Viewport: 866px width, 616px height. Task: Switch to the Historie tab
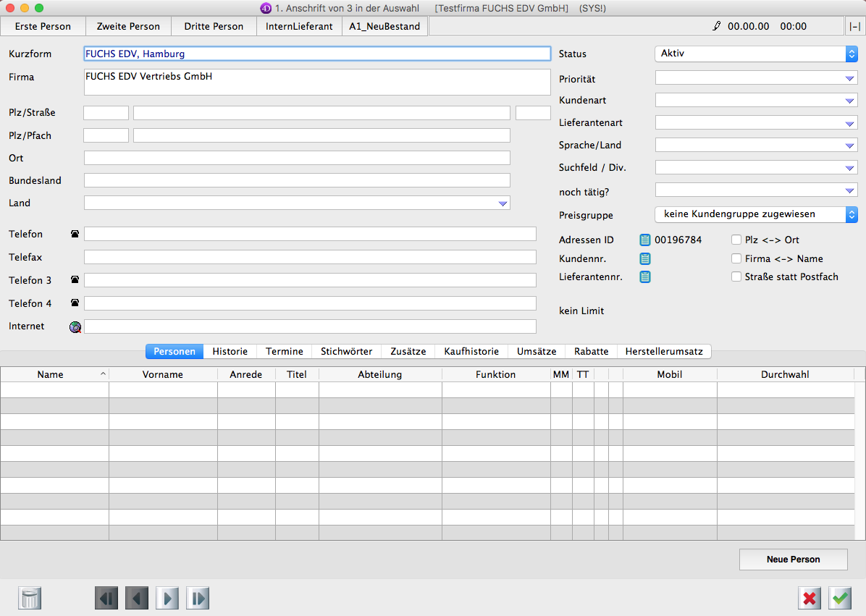point(230,351)
